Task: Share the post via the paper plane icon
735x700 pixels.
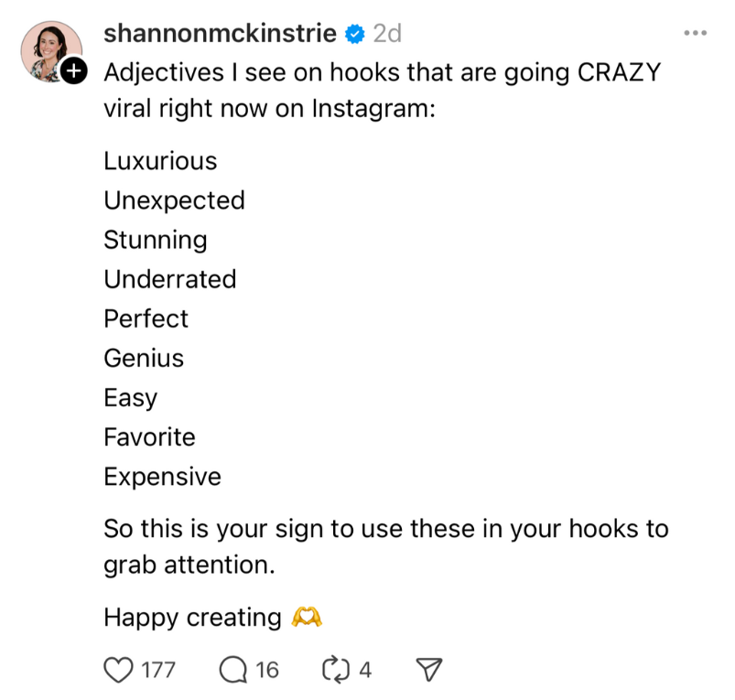Action: [x=427, y=670]
